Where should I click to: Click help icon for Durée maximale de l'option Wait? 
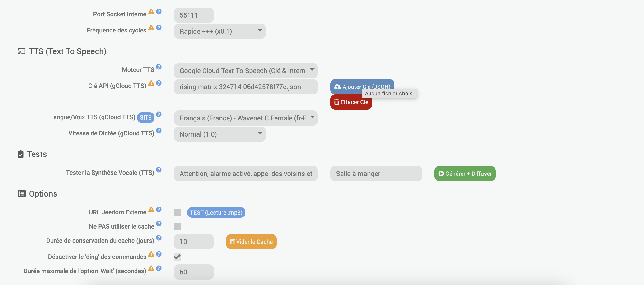tap(159, 268)
